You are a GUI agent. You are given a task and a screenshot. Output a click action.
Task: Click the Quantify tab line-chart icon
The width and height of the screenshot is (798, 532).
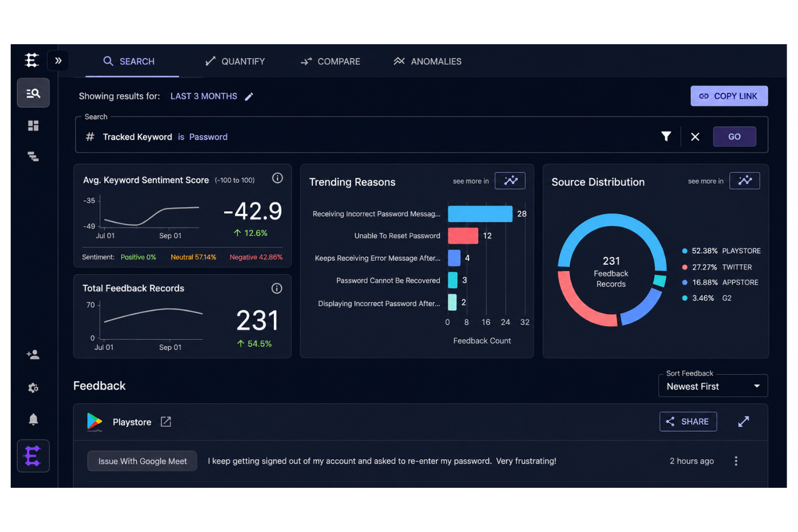211,61
